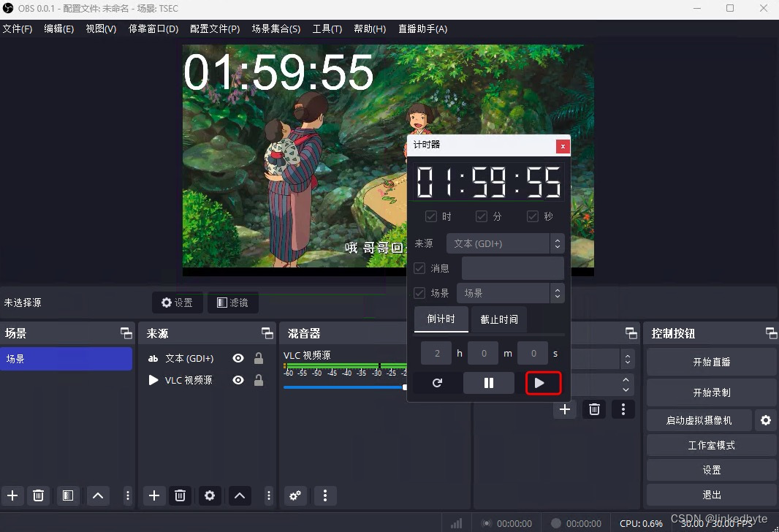The height and width of the screenshot is (532, 779).
Task: Click the 消息 message text field
Action: (513, 268)
